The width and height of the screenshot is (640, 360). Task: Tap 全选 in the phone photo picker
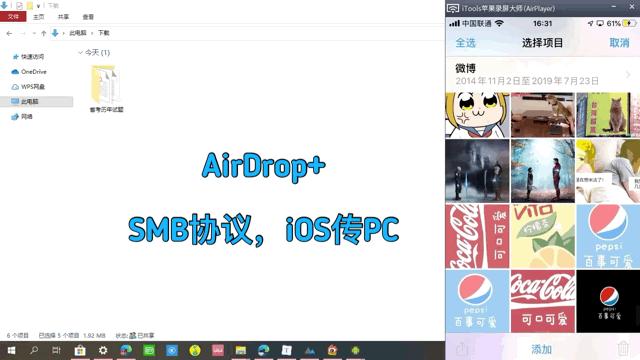(466, 43)
